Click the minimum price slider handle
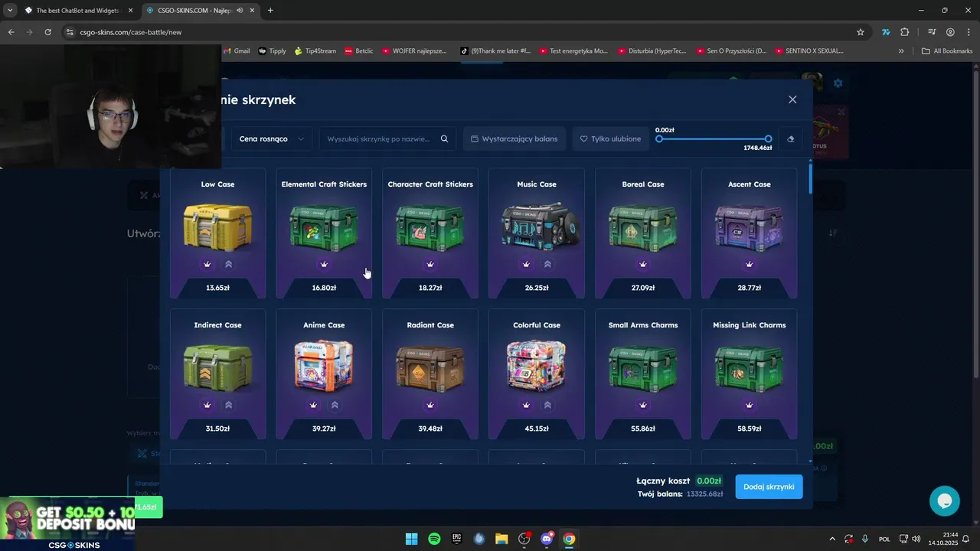The height and width of the screenshot is (551, 980). [x=659, y=139]
